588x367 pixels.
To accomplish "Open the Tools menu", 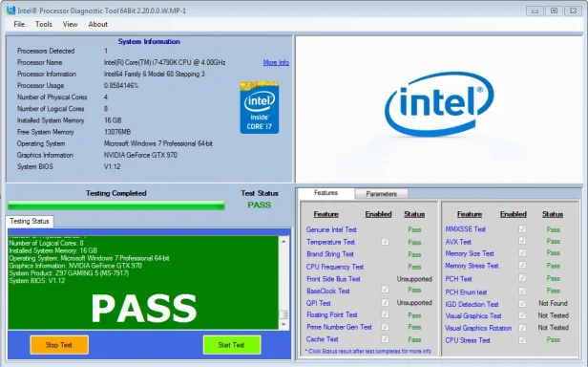I will [x=44, y=24].
